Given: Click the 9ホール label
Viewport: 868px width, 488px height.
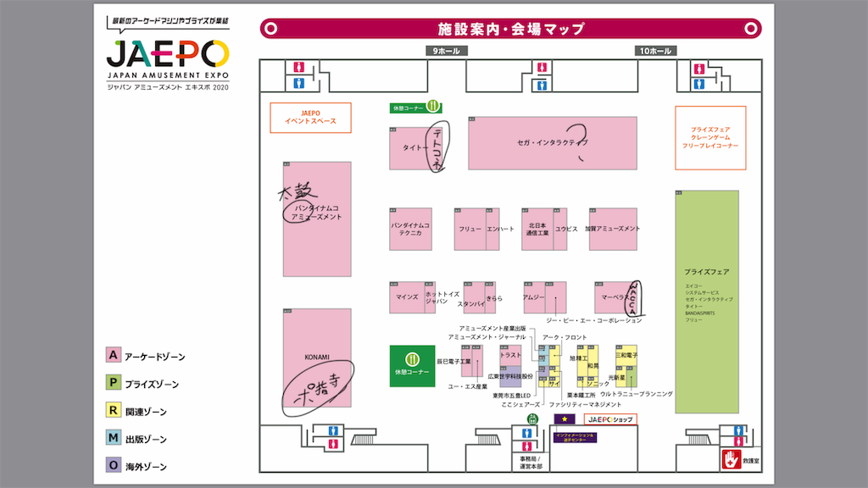Looking at the screenshot, I should (x=446, y=51).
